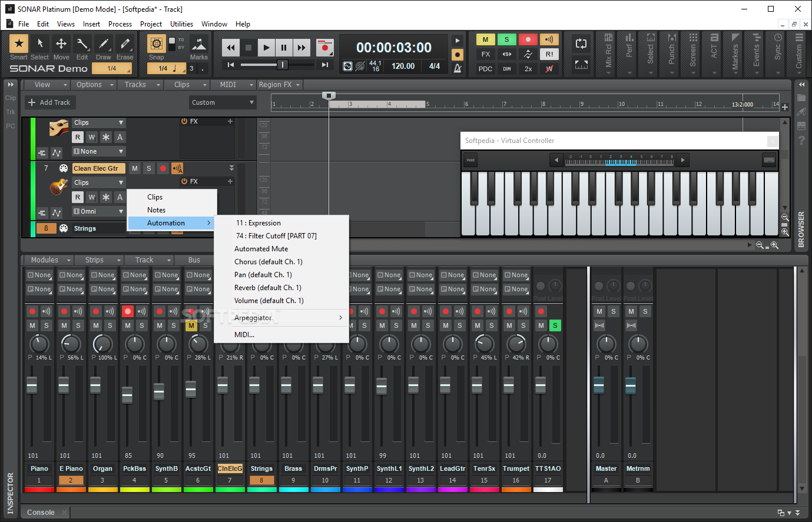Click the Snap to grid icon
Viewport: 812px width, 522px height.
coord(156,44)
